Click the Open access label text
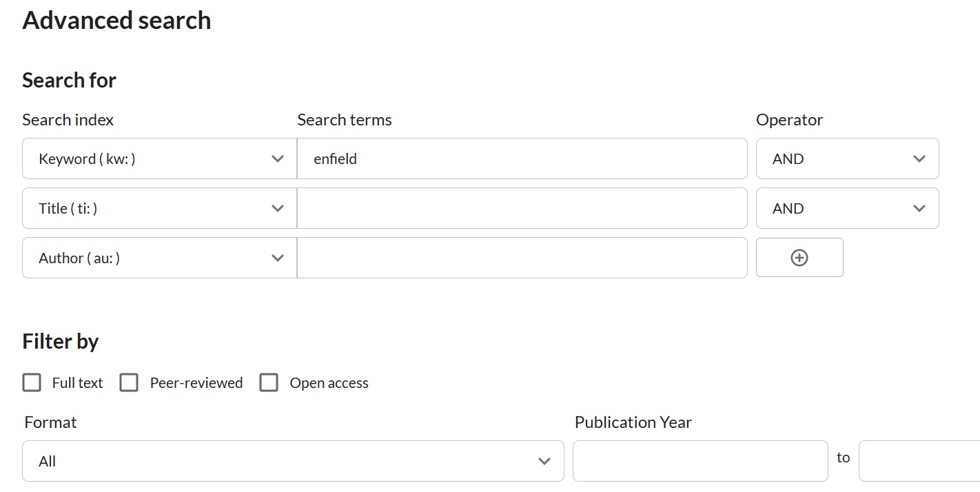 (x=329, y=383)
